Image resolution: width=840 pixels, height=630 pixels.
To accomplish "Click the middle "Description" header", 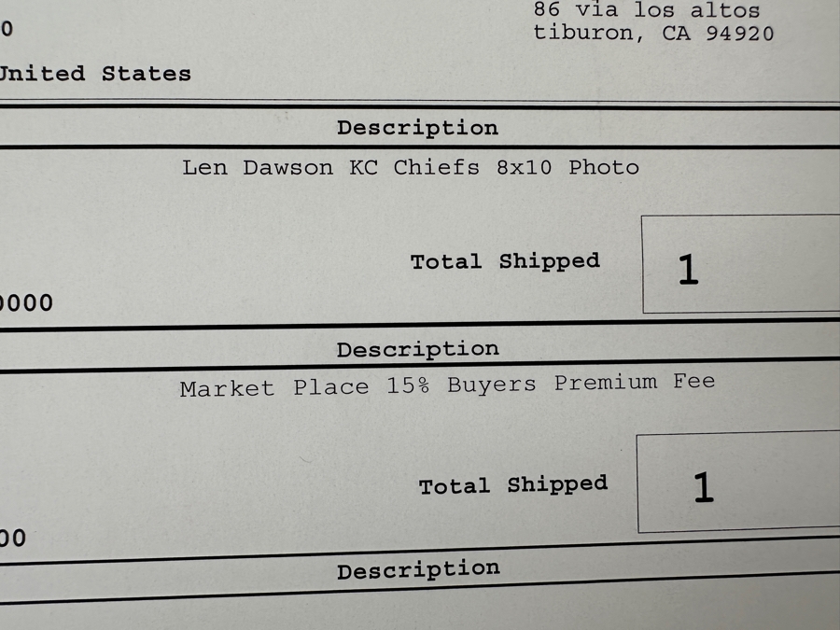I will coord(417,349).
